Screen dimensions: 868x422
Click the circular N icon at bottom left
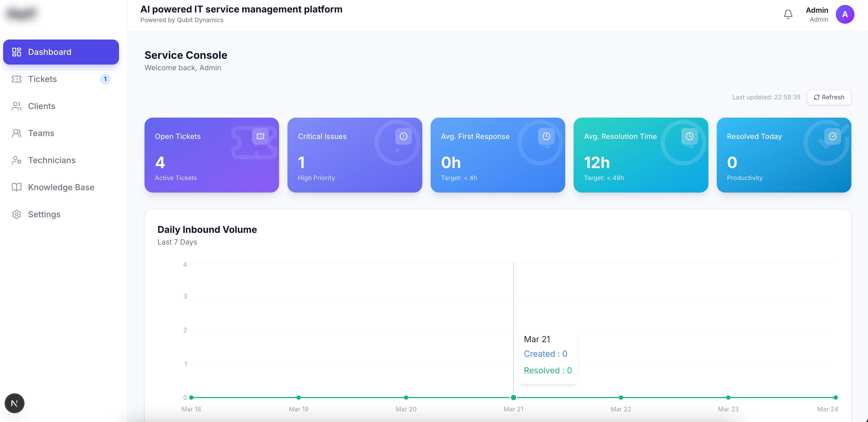tap(15, 403)
